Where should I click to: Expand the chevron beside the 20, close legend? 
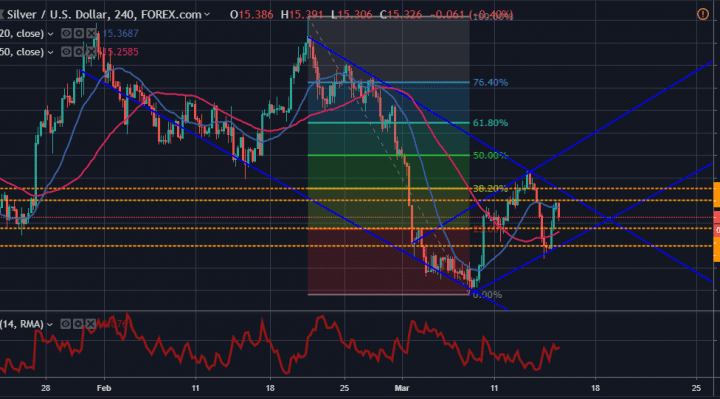click(51, 34)
